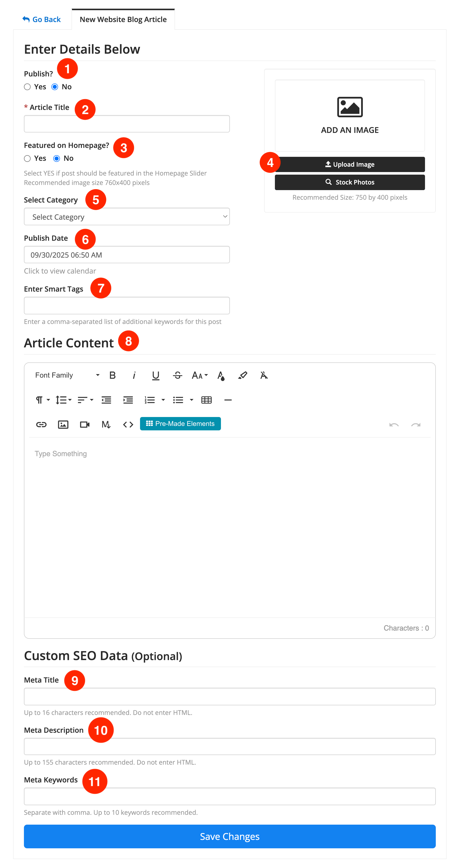Viewport: 463px width, 868px height.
Task: Insert horizontal line in editor
Action: pos(228,400)
